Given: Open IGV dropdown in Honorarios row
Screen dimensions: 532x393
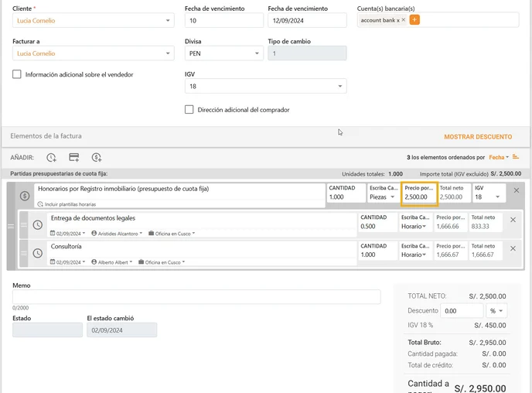Looking at the screenshot, I should pos(489,196).
